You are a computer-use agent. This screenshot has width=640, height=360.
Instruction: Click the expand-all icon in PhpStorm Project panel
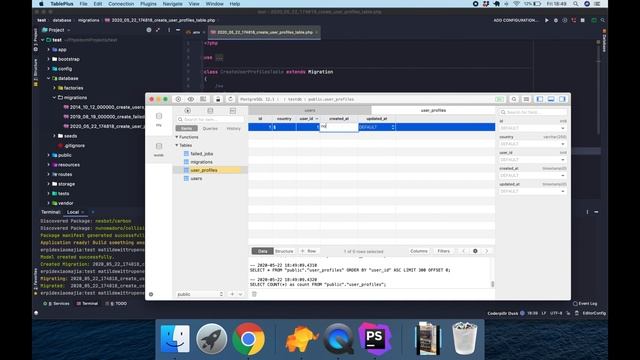tap(158, 30)
